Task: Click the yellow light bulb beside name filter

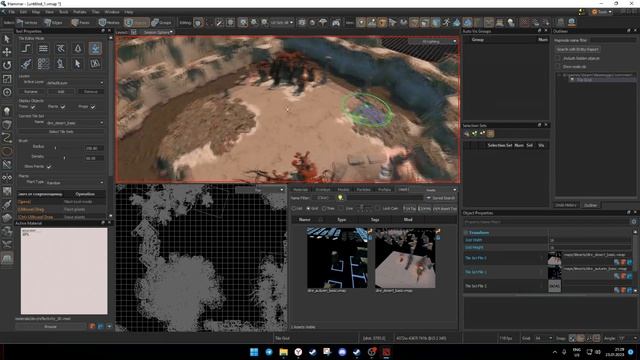Action: pyautogui.click(x=340, y=198)
